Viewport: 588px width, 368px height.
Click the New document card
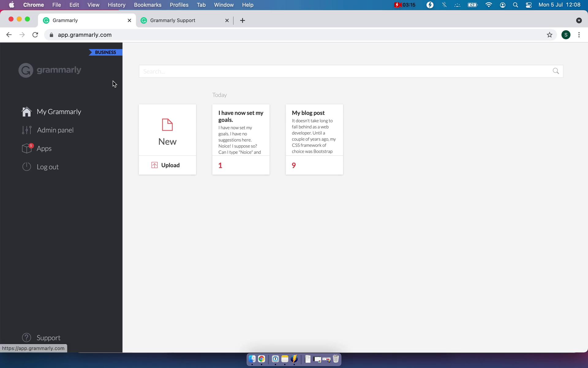click(167, 132)
